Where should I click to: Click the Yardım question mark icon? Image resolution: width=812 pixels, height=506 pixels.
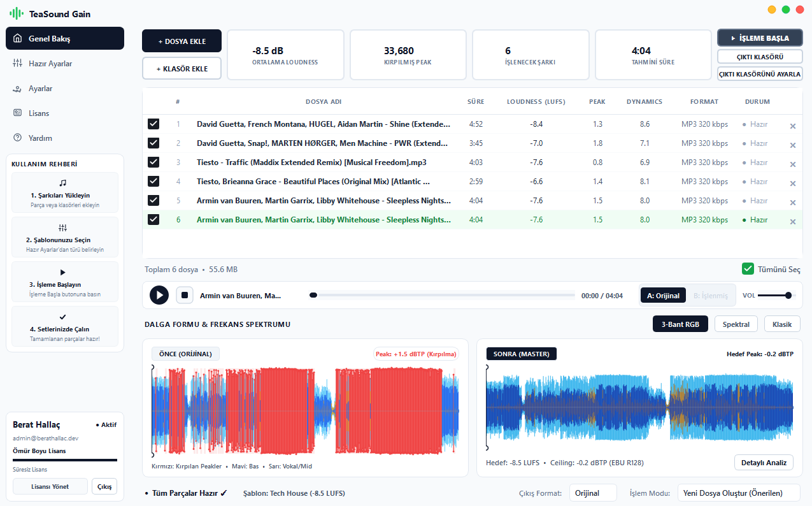pyautogui.click(x=17, y=138)
